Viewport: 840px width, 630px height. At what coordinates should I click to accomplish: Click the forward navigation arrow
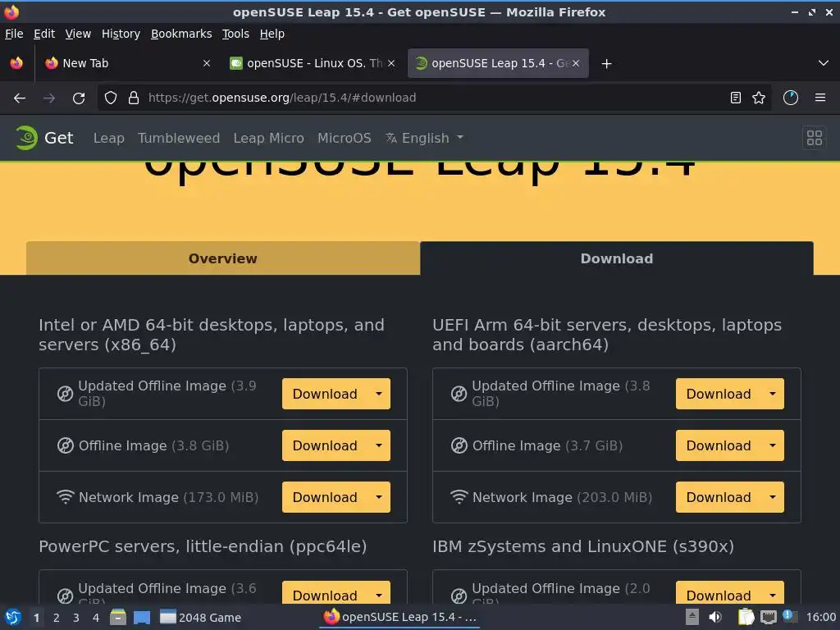click(x=48, y=98)
